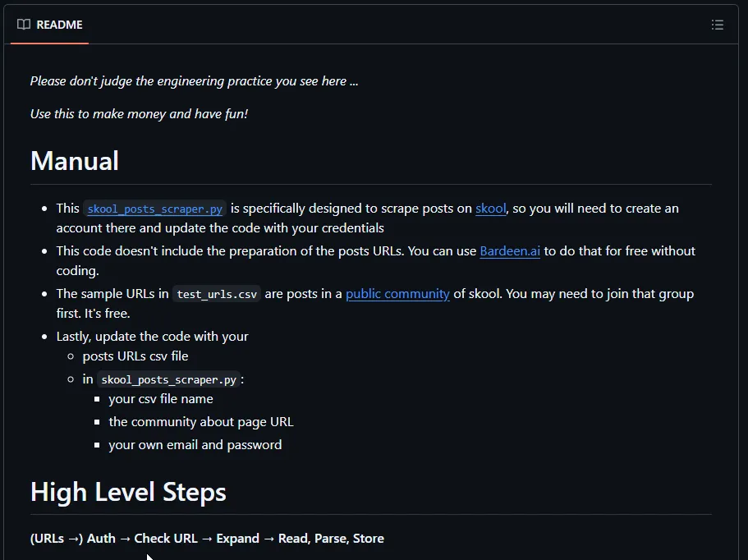The width and height of the screenshot is (748, 560).
Task: Click the "Lastly, update the code" bullet
Action: (x=152, y=337)
